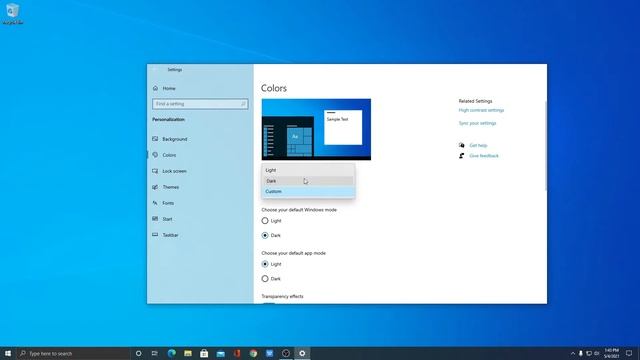Image resolution: width=640 pixels, height=360 pixels.
Task: Open Task View on the taskbar
Action: click(x=155, y=353)
